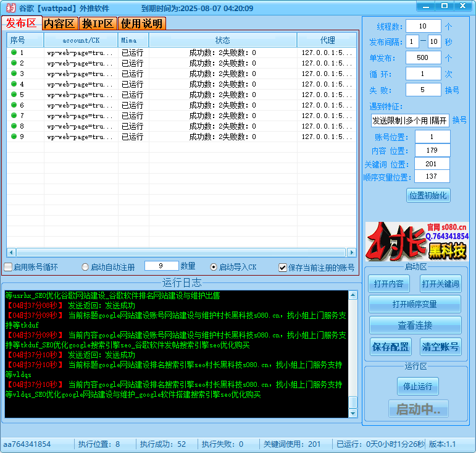Click the green status dot in row 1
476x453 pixels.
pos(14,53)
